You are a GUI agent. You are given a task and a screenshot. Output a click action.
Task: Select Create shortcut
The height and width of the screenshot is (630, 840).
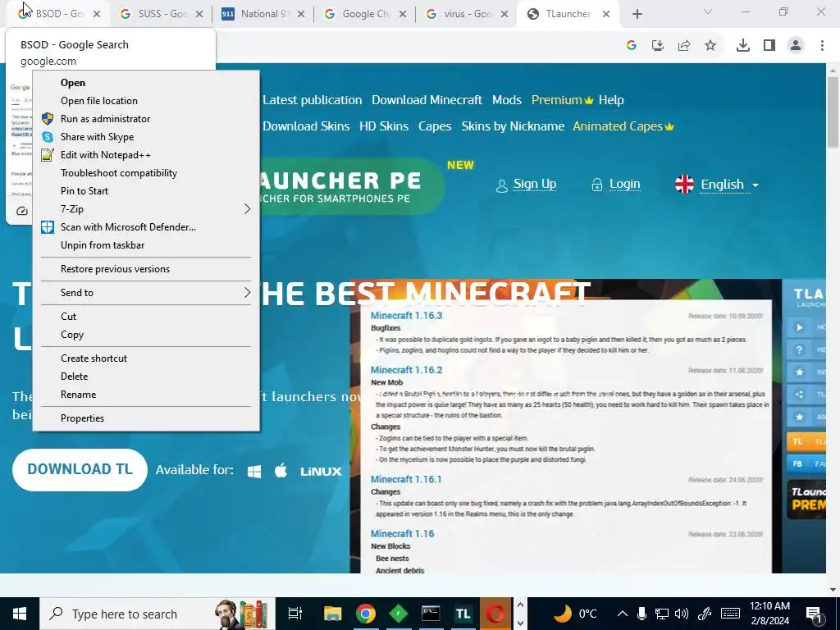click(x=94, y=358)
